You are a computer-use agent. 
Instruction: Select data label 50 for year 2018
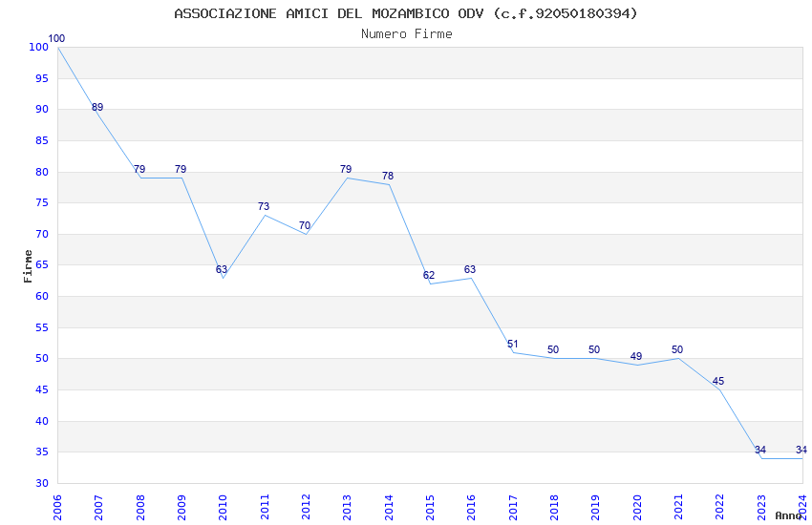[553, 349]
